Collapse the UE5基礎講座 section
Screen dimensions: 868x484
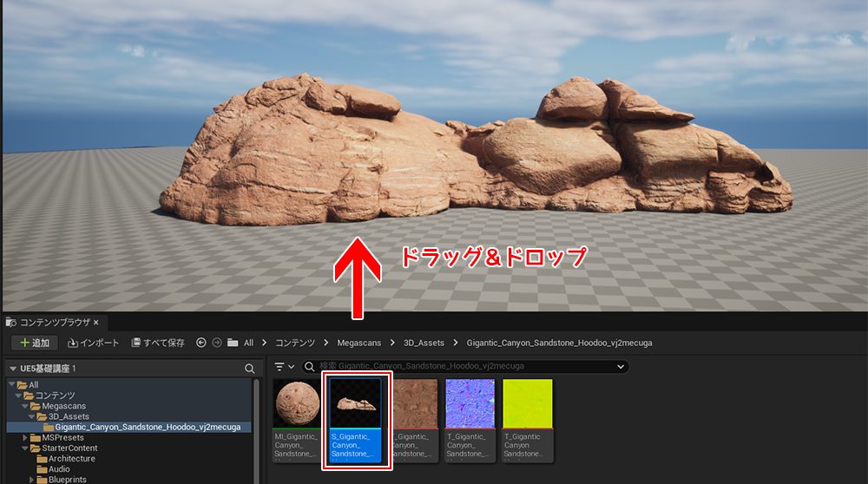click(13, 369)
